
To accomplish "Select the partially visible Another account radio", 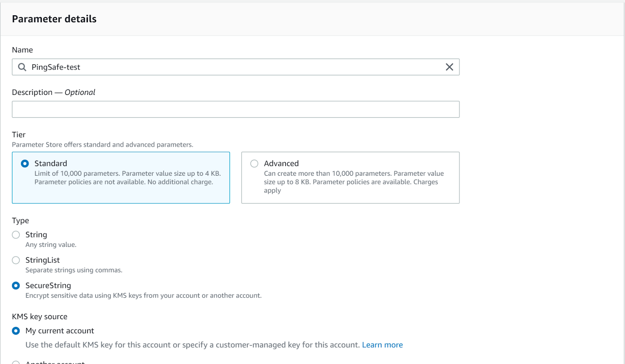I will (x=16, y=362).
